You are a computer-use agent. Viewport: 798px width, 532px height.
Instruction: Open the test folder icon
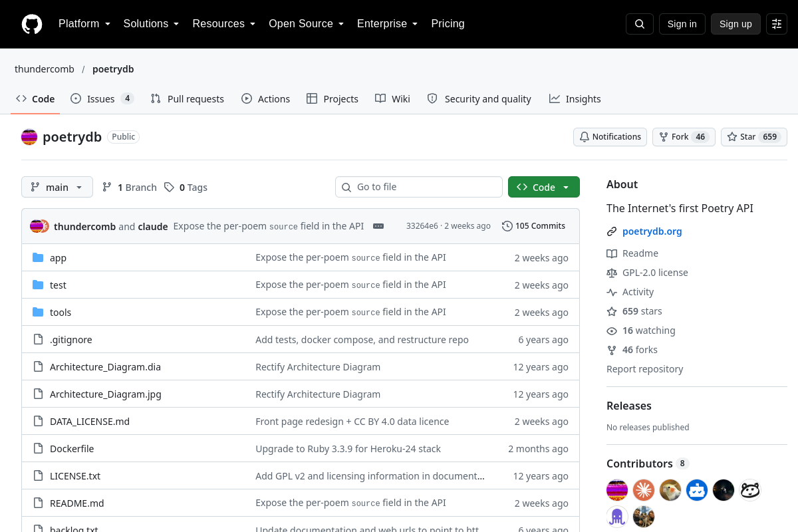38,285
